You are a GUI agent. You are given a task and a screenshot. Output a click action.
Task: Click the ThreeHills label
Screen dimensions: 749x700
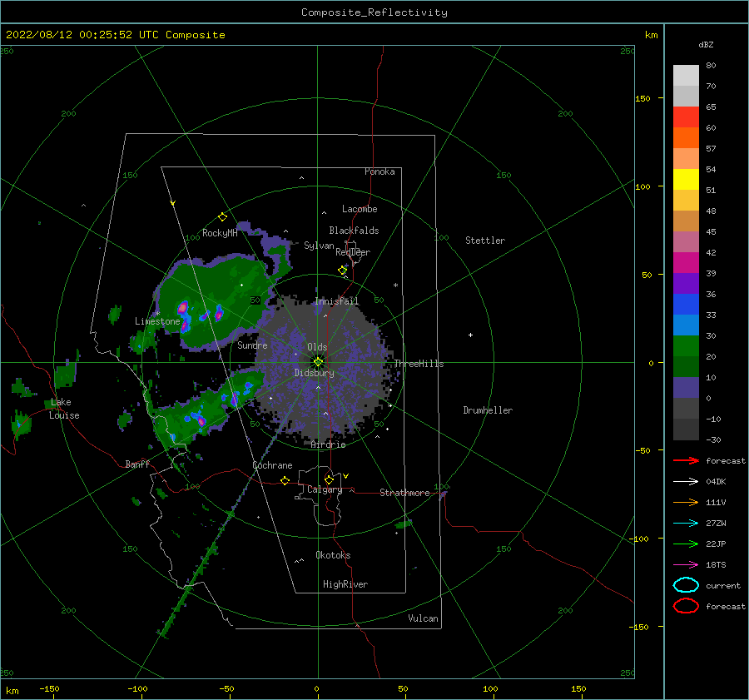click(x=419, y=364)
